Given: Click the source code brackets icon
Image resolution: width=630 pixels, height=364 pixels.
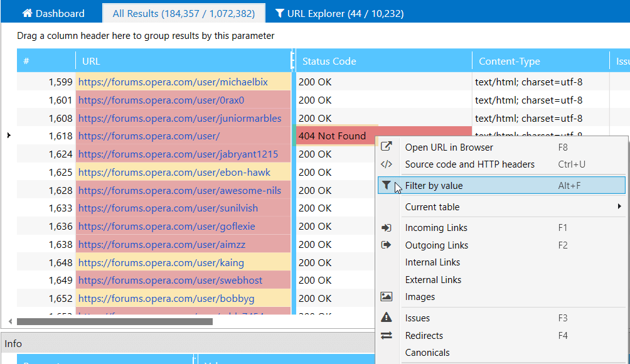Looking at the screenshot, I should click(x=386, y=164).
